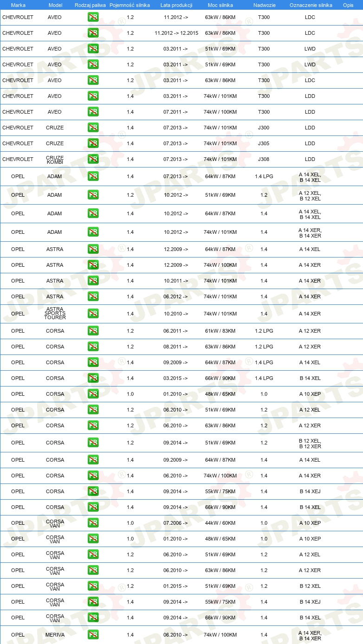This screenshot has height=644, width=363.
Task: Click the fuel icon in the Cruze Kombi row
Action: tap(93, 159)
